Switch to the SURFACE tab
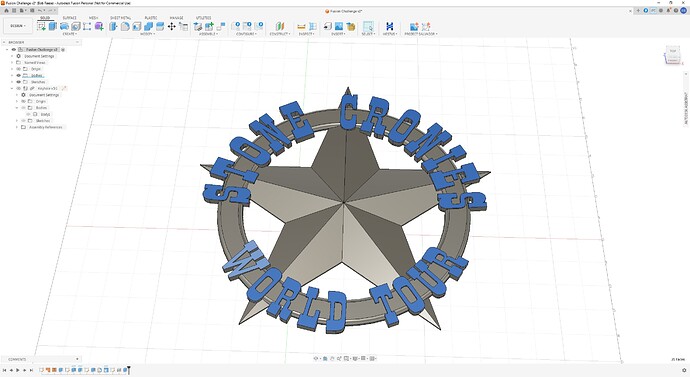This screenshot has height=377, width=690. tap(69, 18)
